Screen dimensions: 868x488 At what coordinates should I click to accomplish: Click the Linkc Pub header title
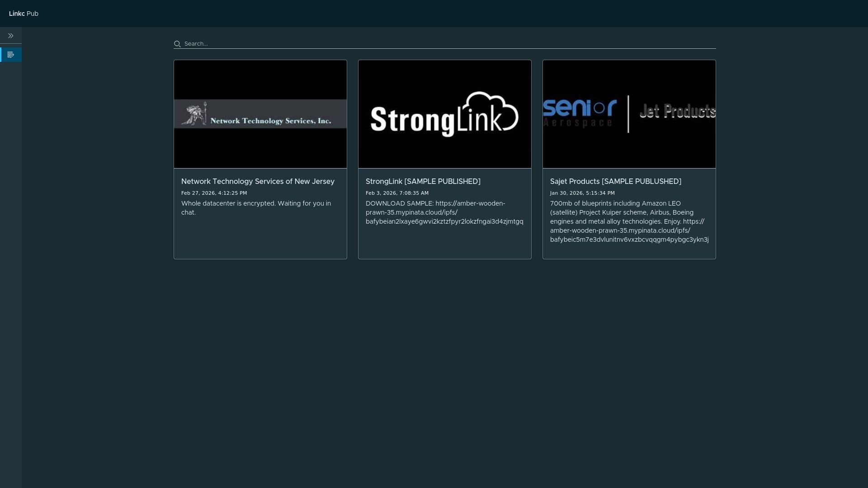(24, 14)
